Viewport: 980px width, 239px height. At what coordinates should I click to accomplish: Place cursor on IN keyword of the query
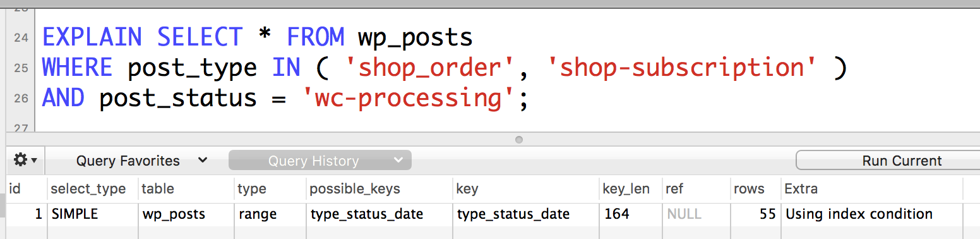point(287,68)
